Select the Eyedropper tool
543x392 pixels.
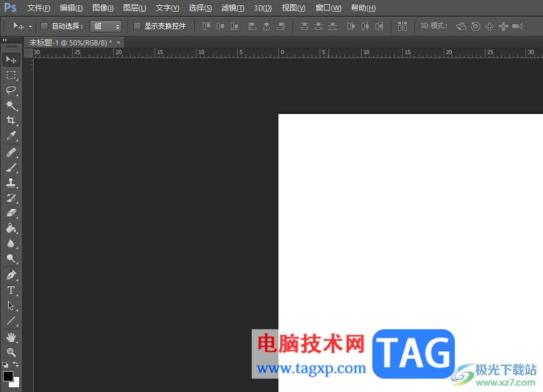tap(11, 136)
